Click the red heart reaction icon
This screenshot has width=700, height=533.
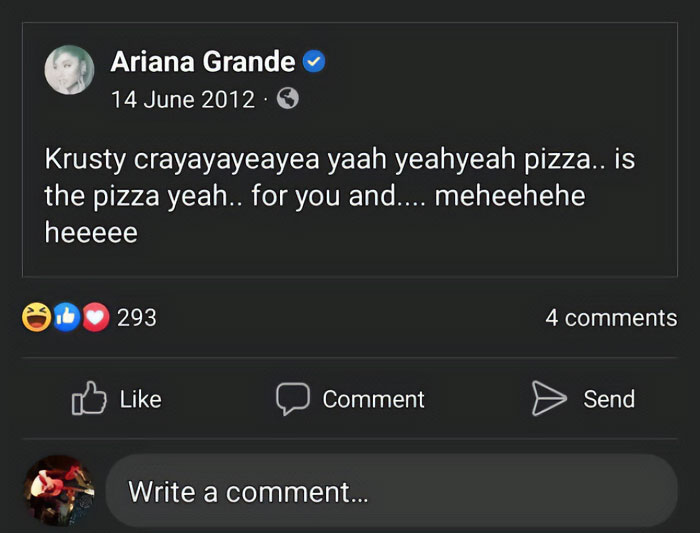coord(94,318)
